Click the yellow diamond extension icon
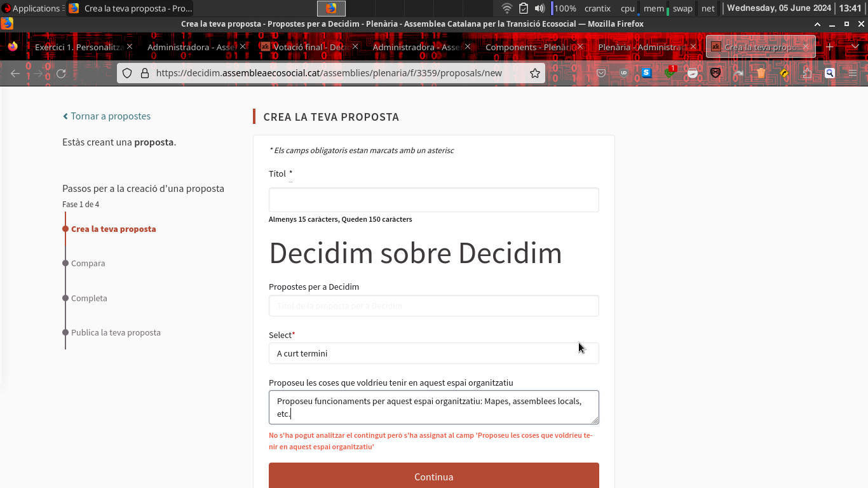Image resolution: width=868 pixels, height=488 pixels. tap(784, 73)
